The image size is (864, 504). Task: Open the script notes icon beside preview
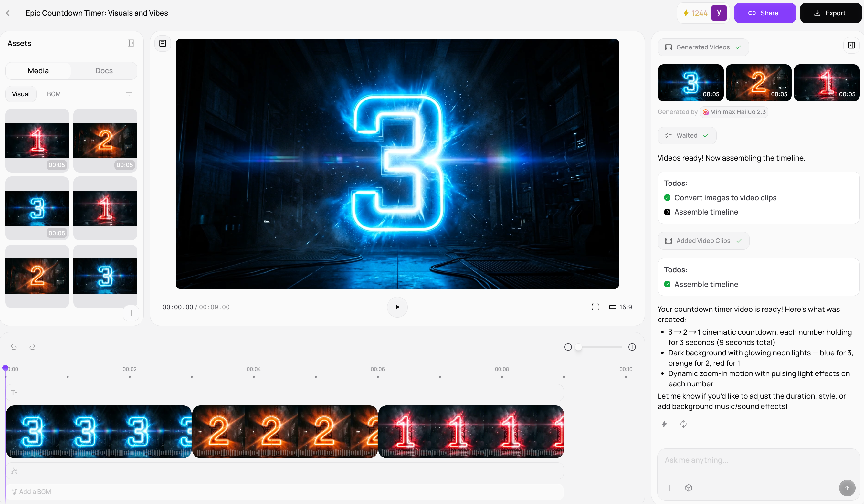tap(163, 44)
